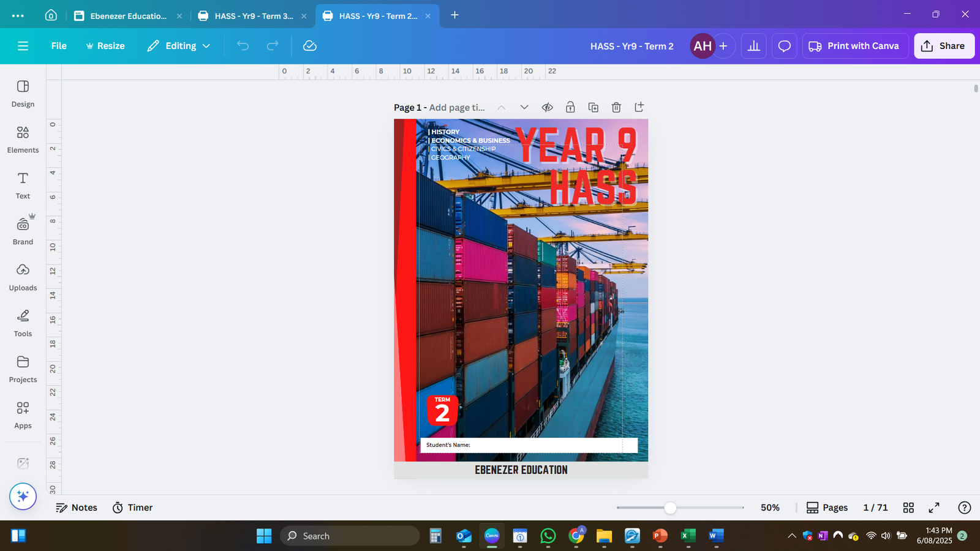Select the HASS - Yr9 - Term 2 tab
Viewport: 980px width, 551px height.
click(377, 16)
